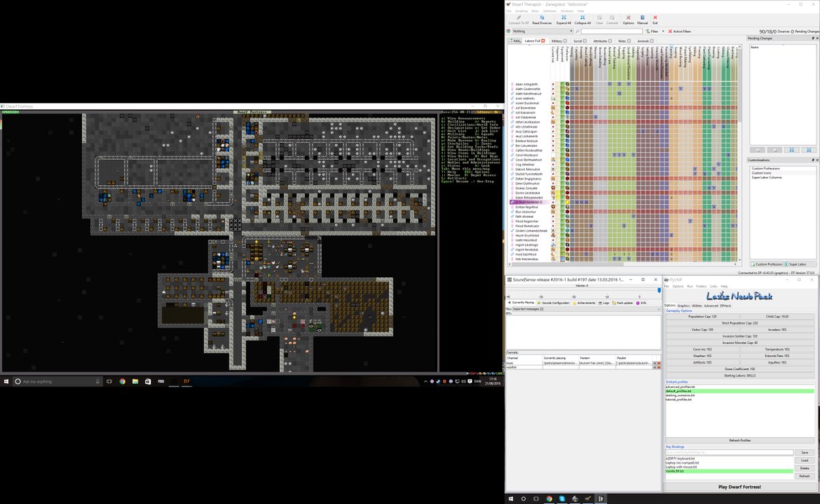This screenshot has height=504, width=820.
Task: Click Expand All in Dwarf Therapist toolbar
Action: [x=564, y=20]
